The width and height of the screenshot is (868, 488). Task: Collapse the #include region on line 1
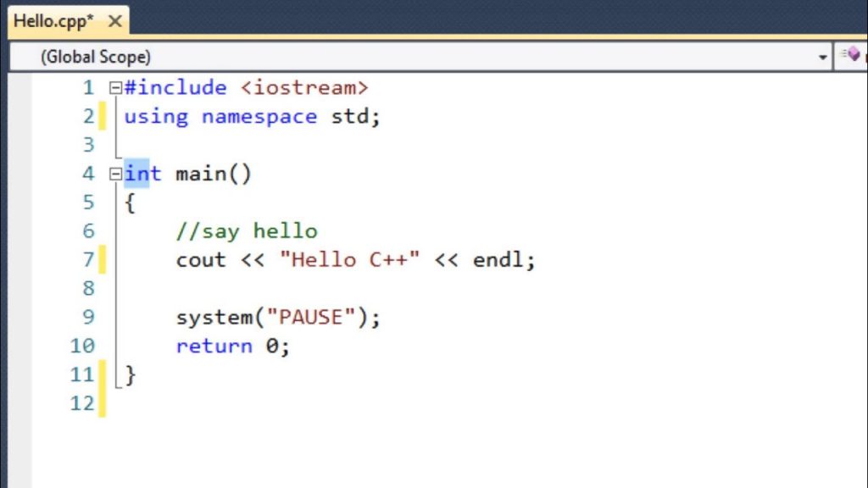(114, 86)
